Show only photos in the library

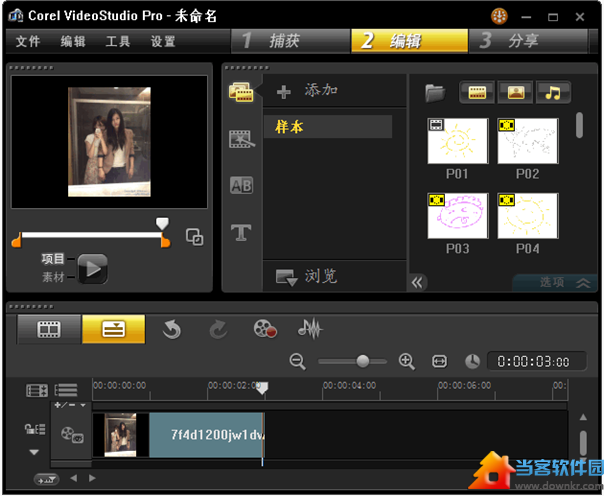515,92
